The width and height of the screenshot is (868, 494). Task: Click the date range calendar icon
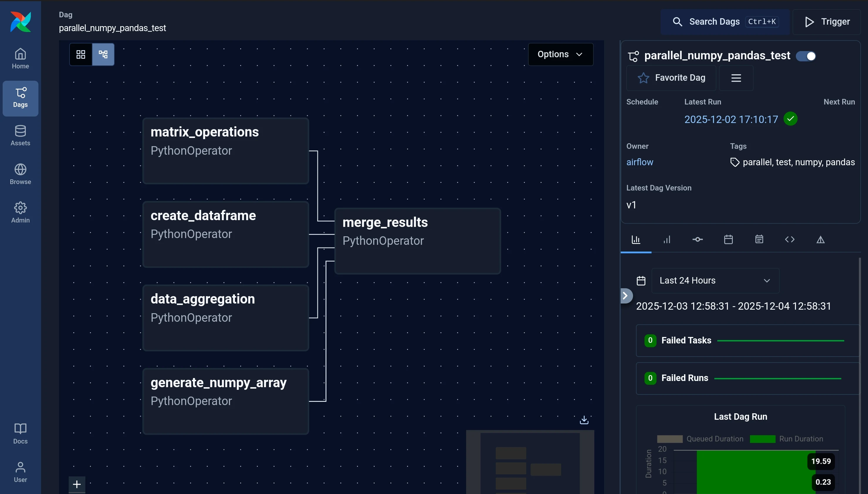(x=641, y=281)
